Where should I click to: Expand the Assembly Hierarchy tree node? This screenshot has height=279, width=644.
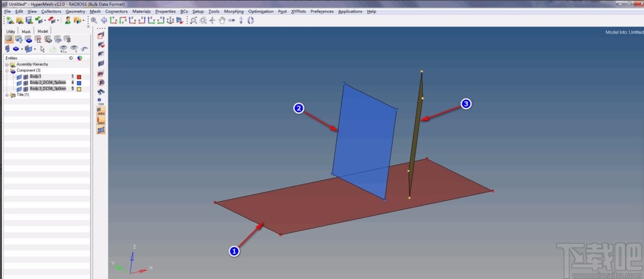pyautogui.click(x=6, y=64)
